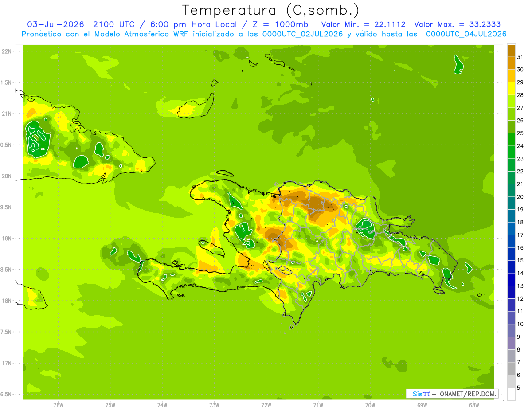Click the "18N" latitude axis label

[x=7, y=301]
